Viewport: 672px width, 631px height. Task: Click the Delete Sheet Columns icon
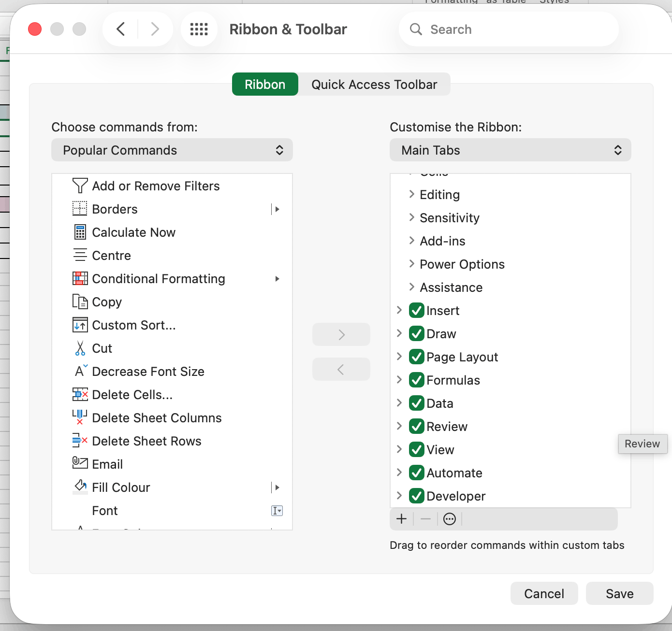click(x=80, y=417)
